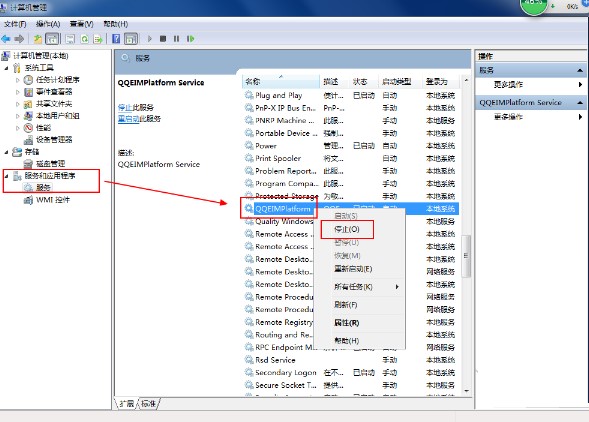589x422 pixels.
Task: Switch to the 标准 tab
Action: (x=148, y=404)
